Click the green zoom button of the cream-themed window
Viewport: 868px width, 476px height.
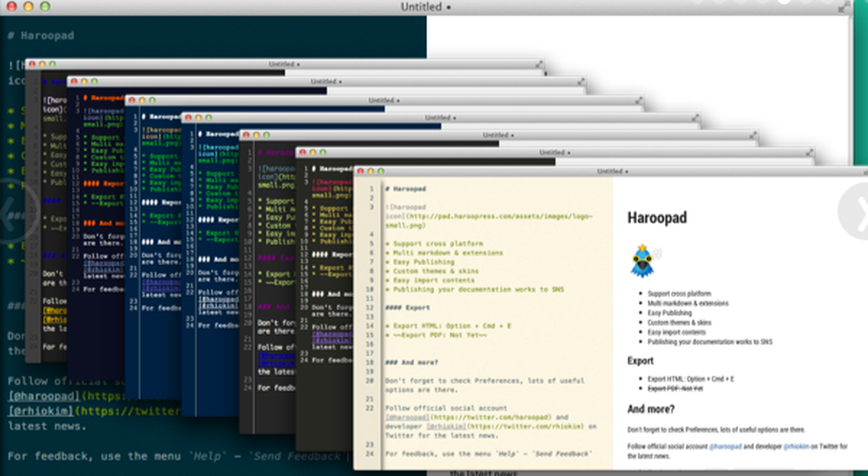pos(380,171)
